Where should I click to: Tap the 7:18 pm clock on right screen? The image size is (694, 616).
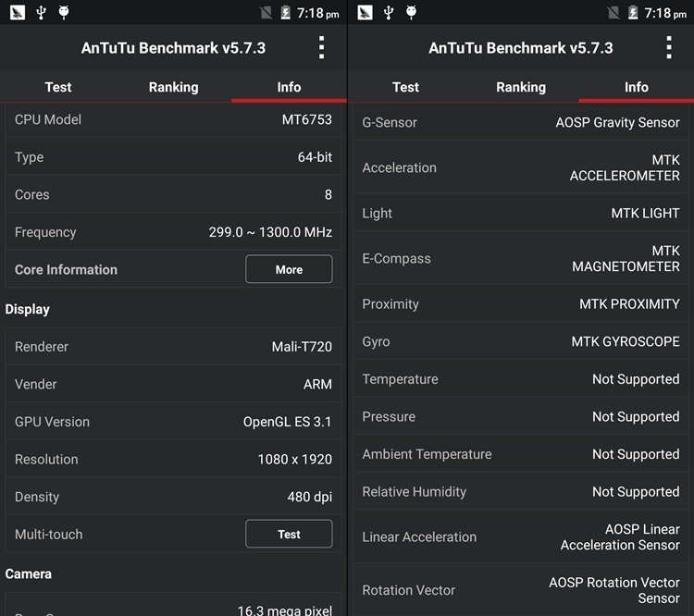pos(665,13)
